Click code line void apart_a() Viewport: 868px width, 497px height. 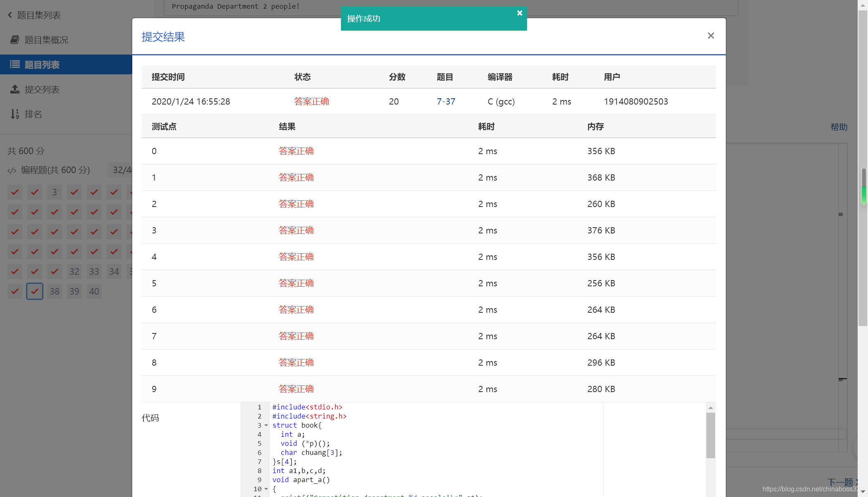click(x=301, y=480)
